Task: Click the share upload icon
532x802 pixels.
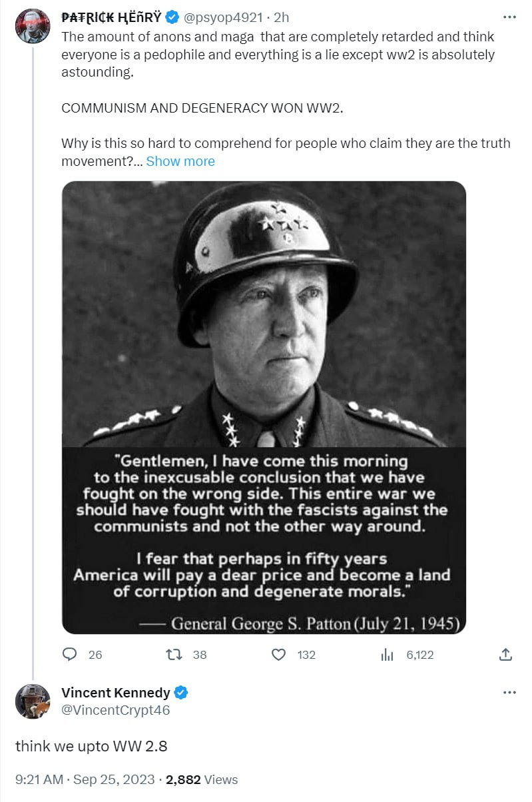Action: [505, 655]
